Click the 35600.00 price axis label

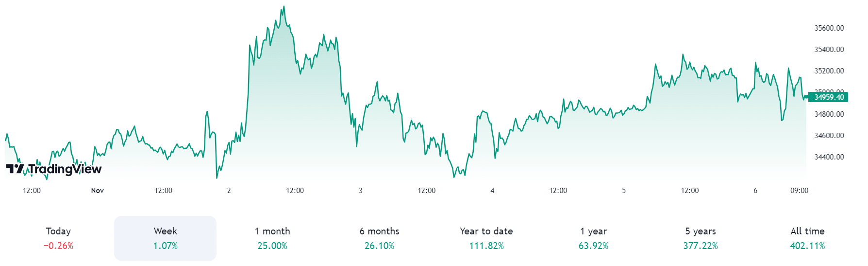click(x=829, y=28)
